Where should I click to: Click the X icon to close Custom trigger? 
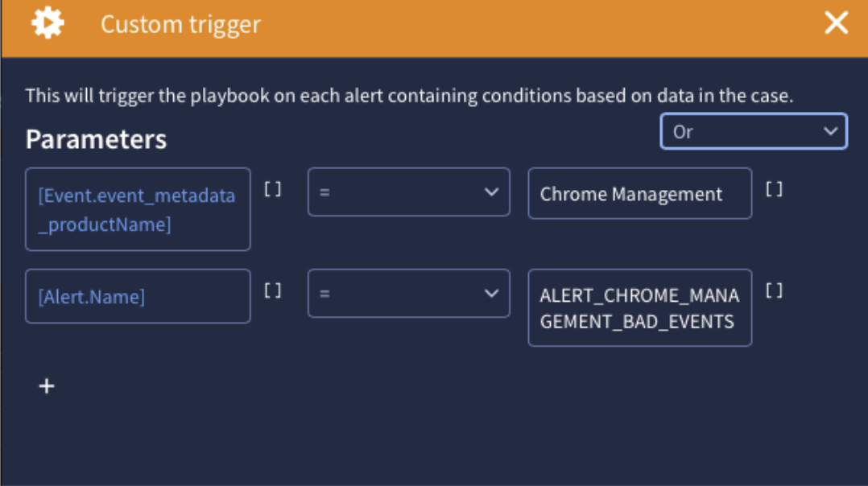836,23
